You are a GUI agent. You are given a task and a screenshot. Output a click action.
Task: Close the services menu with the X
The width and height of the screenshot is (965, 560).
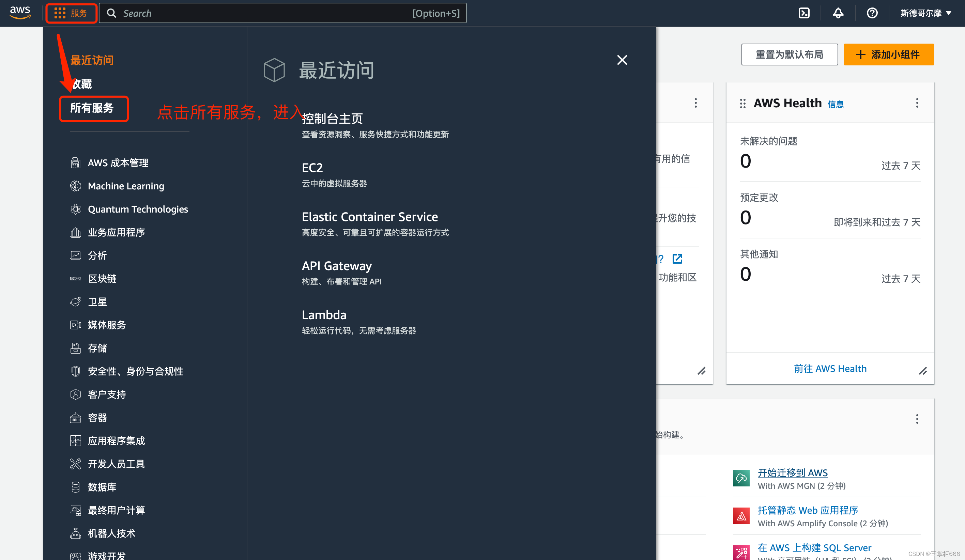pyautogui.click(x=622, y=60)
